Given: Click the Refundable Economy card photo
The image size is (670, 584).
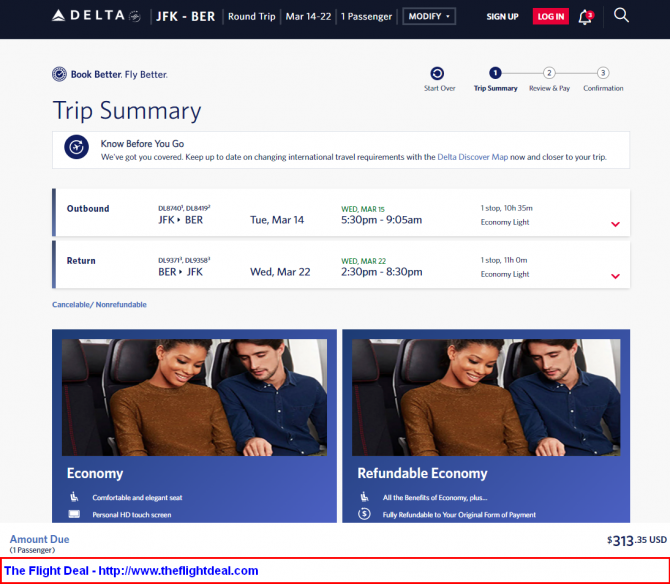Looking at the screenshot, I should point(486,397).
